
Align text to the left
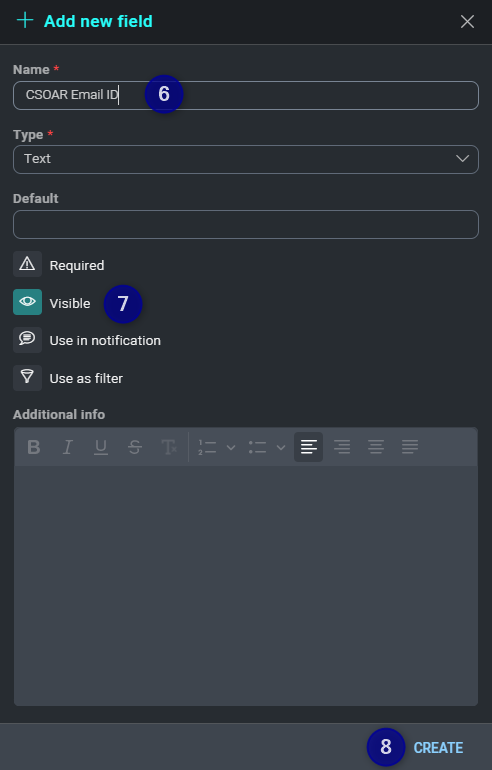click(x=308, y=447)
